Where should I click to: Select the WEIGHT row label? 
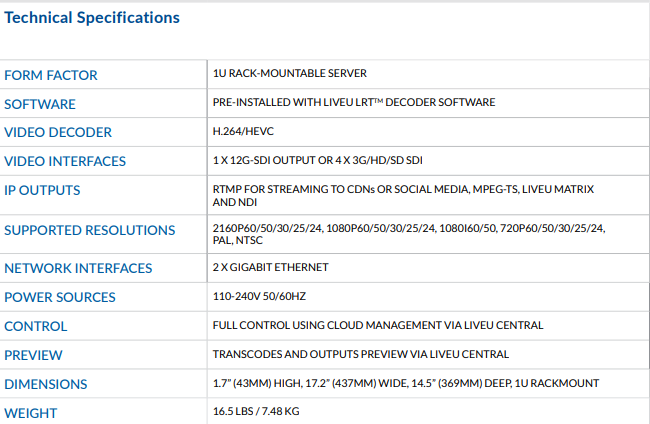point(30,413)
